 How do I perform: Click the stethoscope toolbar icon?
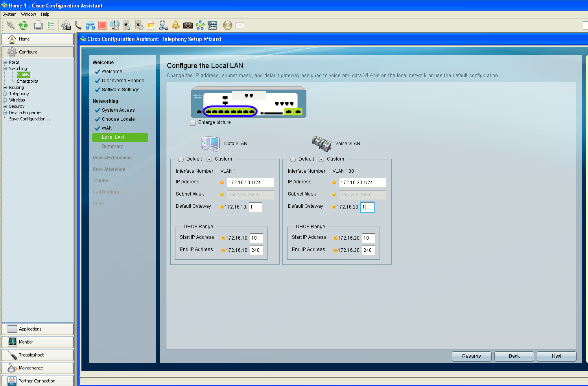pos(164,26)
